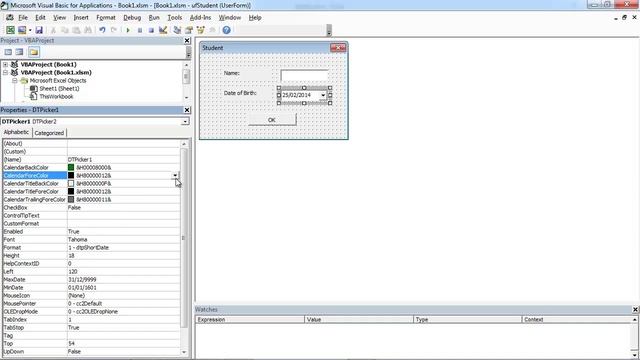Switch to the Alphabetic properties tab

(x=16, y=132)
